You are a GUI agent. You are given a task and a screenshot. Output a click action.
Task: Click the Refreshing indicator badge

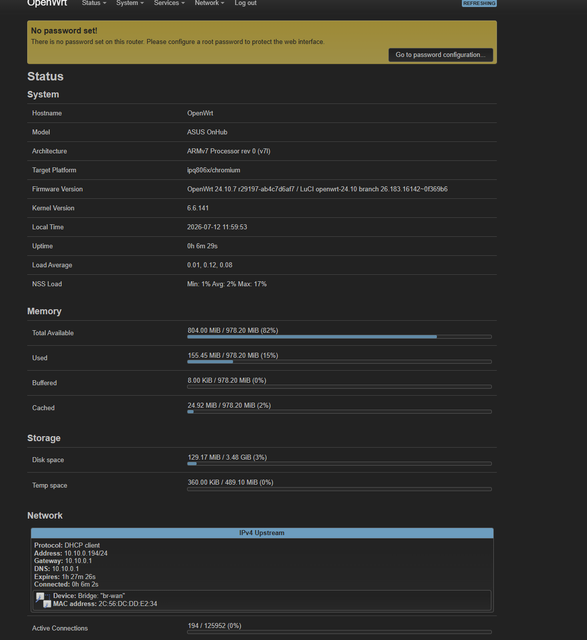tap(479, 3)
